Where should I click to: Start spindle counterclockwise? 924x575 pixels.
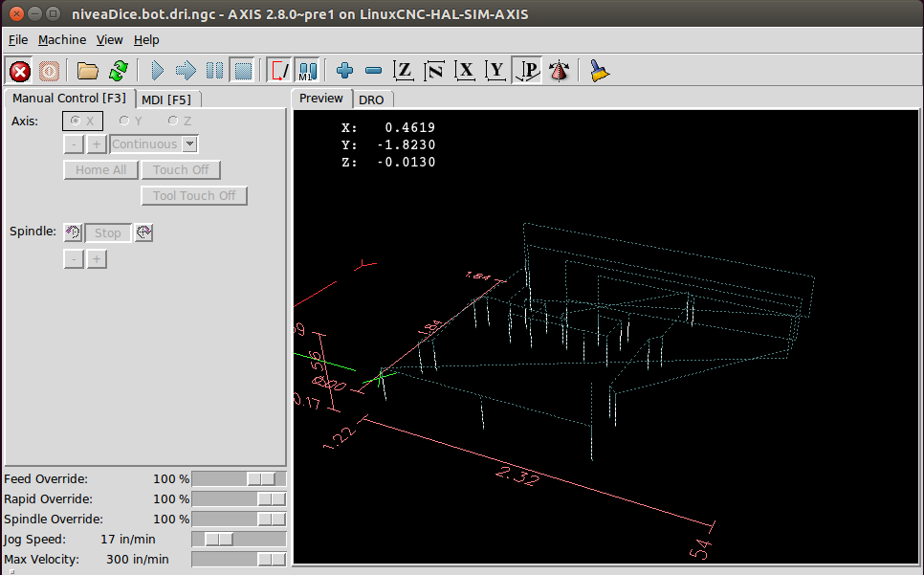[x=73, y=232]
